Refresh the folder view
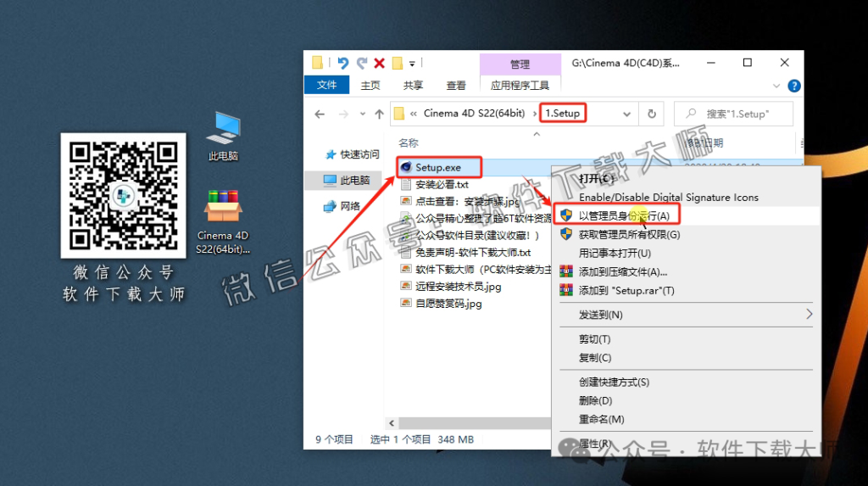Image resolution: width=868 pixels, height=486 pixels. (652, 115)
